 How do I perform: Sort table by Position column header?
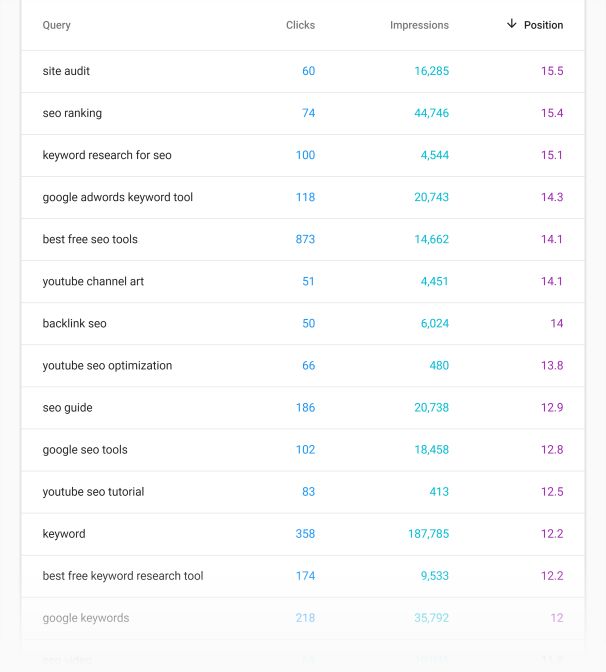tap(543, 25)
